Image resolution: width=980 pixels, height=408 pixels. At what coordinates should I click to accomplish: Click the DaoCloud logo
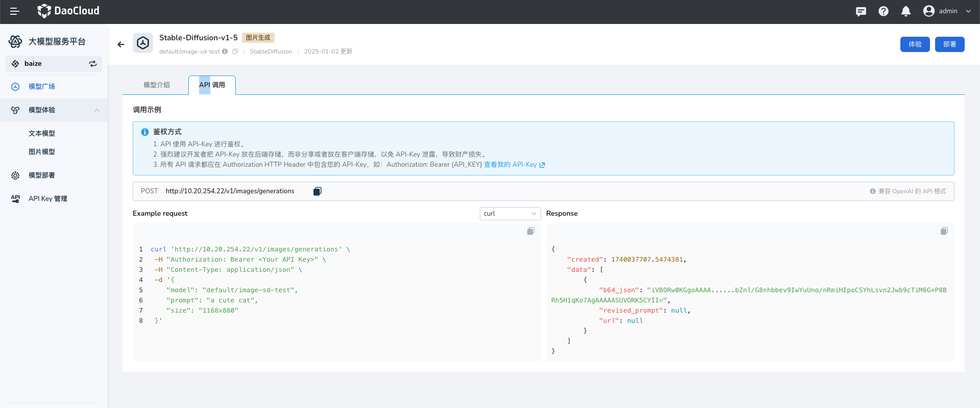point(68,11)
